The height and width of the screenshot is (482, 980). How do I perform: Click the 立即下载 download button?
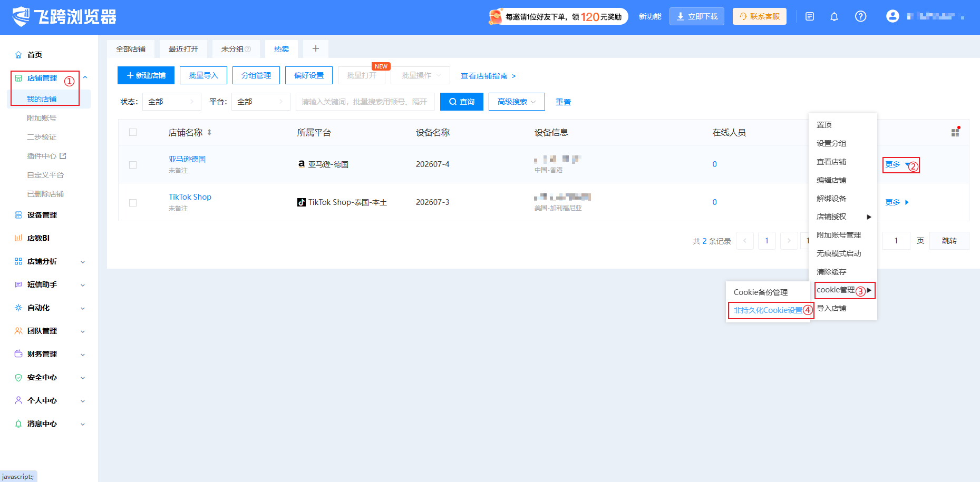coord(697,16)
